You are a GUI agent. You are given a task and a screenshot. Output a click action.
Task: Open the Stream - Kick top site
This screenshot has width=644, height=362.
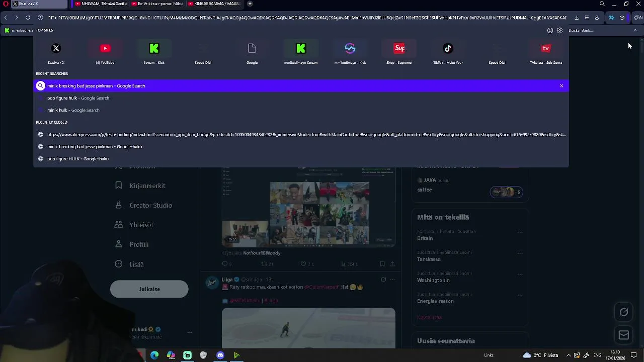(x=154, y=53)
